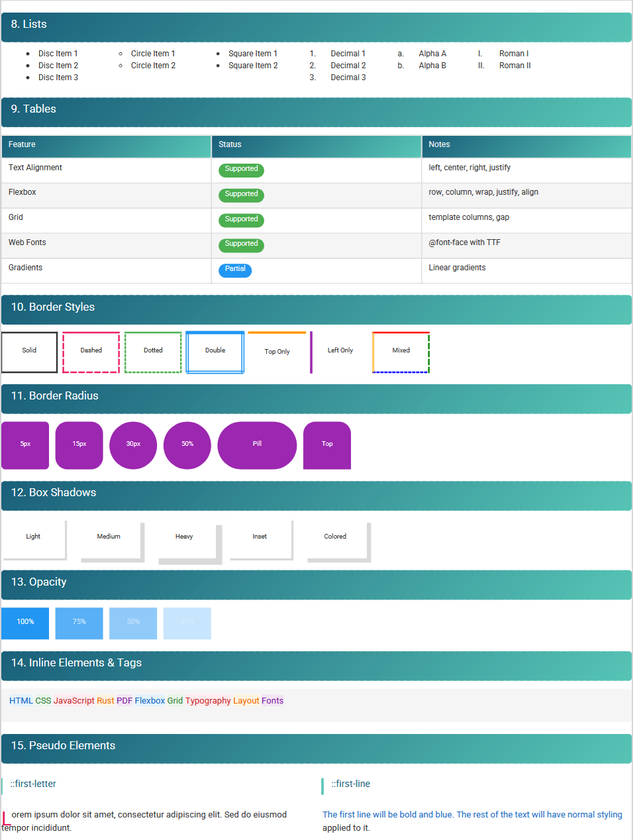The width and height of the screenshot is (633, 840).
Task: Click the Pill shaped border radius sample
Action: [257, 445]
